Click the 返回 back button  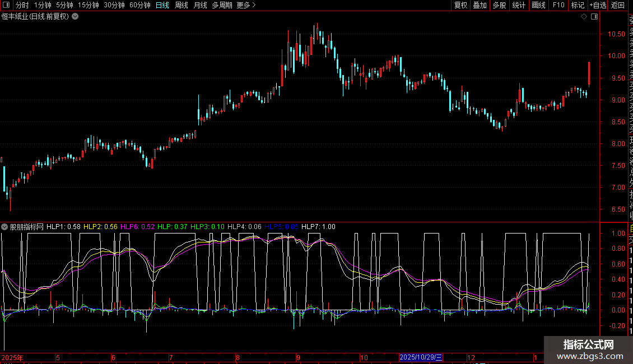[618, 6]
